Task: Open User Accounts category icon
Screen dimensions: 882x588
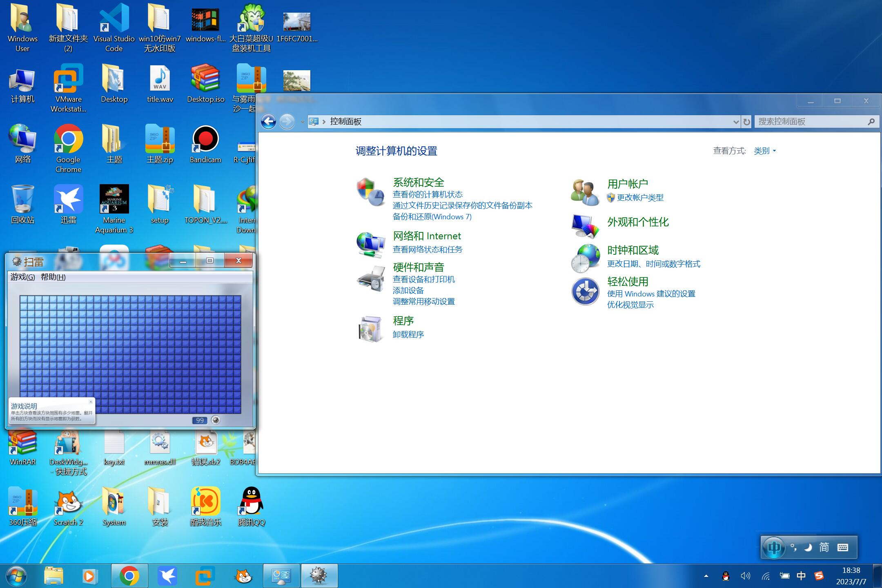Action: coord(585,192)
